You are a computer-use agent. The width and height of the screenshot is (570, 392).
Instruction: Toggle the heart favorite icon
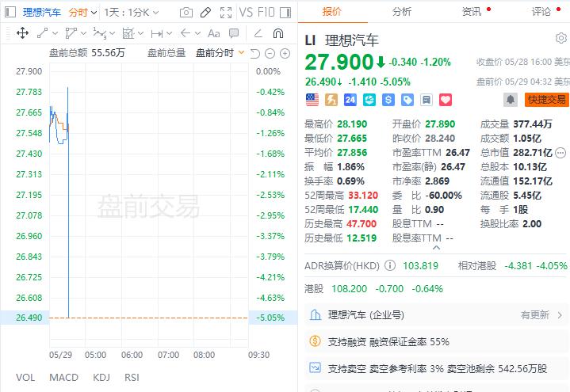point(446,100)
